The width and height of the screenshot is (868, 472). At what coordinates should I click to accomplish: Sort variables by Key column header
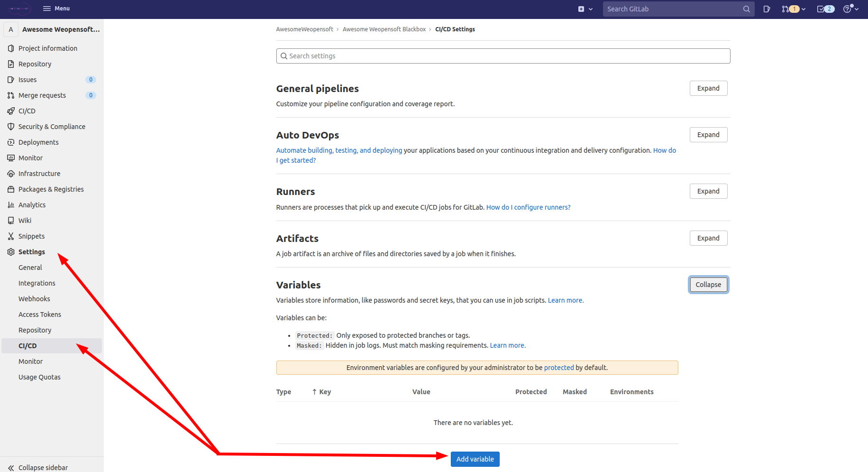[321, 392]
